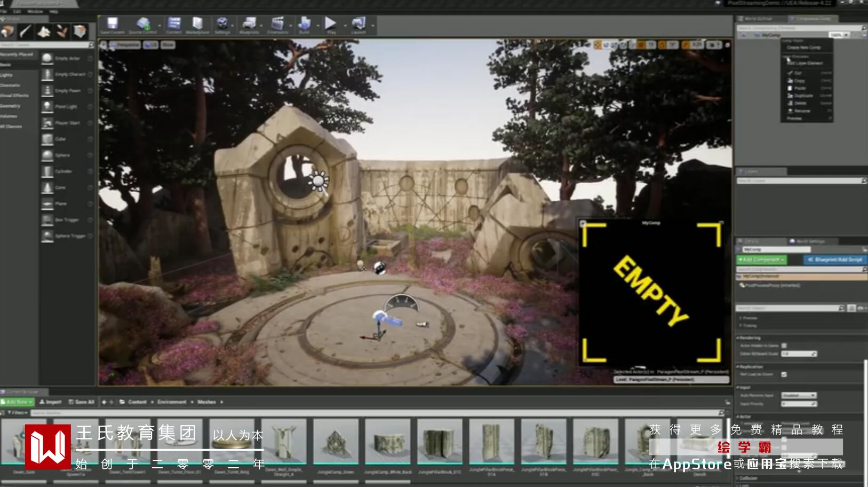Open the Cinematics toolbar icon

(277, 23)
